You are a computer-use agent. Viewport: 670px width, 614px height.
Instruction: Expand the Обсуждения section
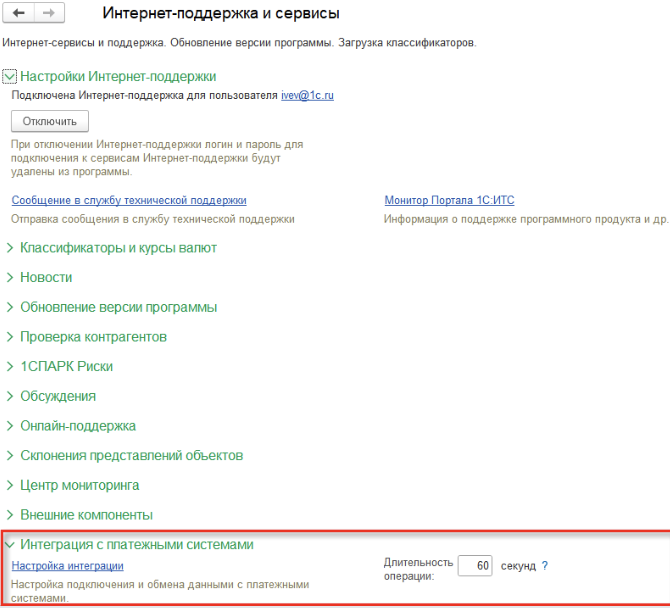[58, 396]
